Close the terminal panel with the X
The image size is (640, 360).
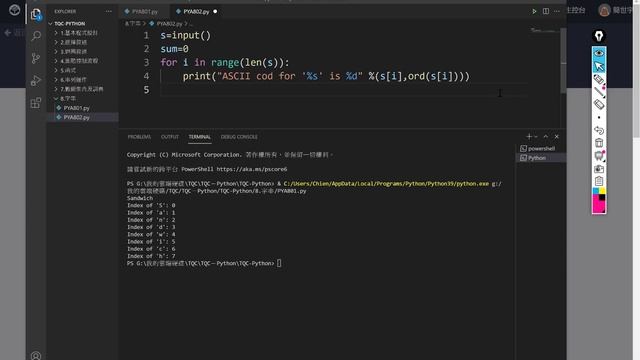(557, 137)
